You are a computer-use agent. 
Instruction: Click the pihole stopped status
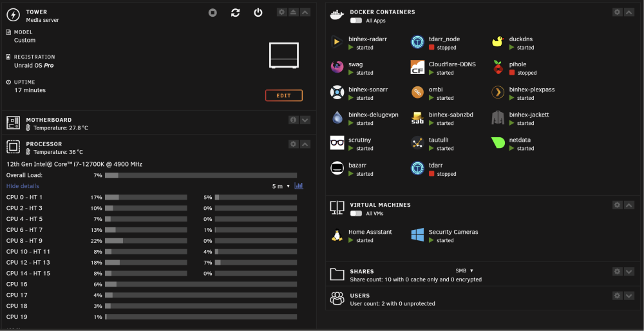pos(523,73)
